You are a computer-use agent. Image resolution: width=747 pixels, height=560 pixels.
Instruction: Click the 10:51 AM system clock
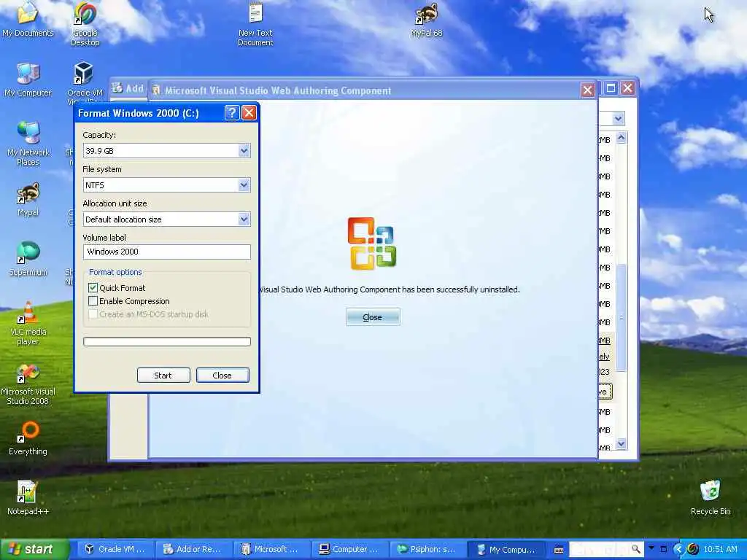pos(720,549)
